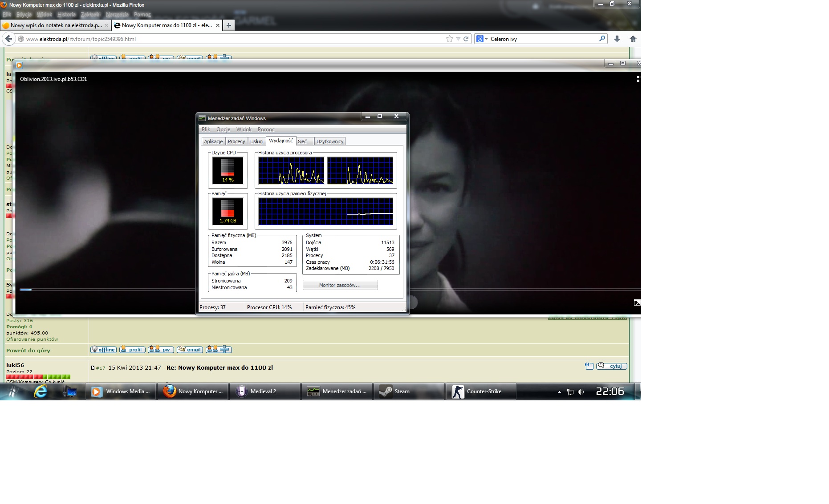
Task: Click the post icon next to #17
Action: [x=93, y=368]
